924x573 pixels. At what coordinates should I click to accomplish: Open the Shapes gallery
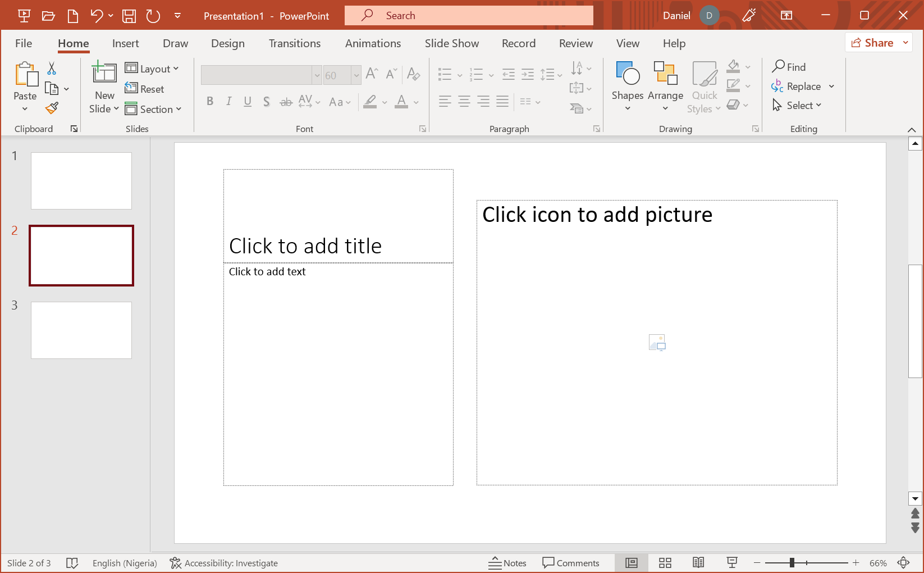click(627, 85)
